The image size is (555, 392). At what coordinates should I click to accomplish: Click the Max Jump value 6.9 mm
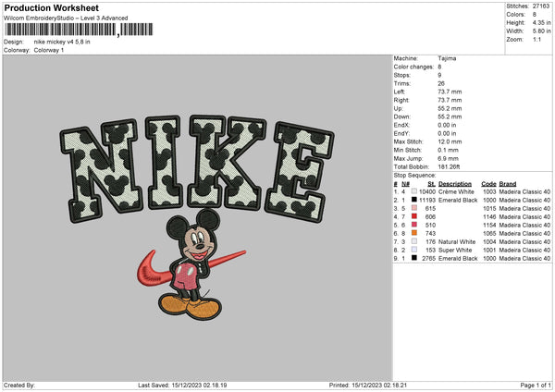click(x=448, y=158)
